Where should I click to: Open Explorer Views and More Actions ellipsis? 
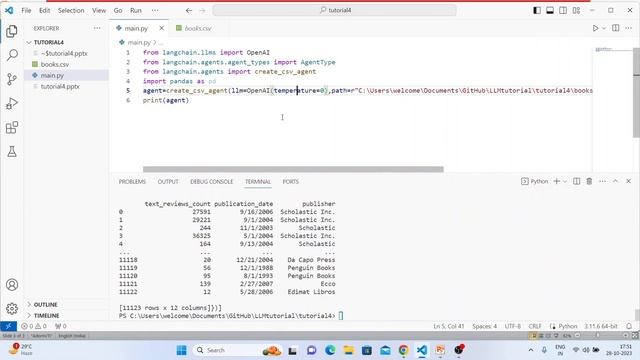[x=97, y=28]
